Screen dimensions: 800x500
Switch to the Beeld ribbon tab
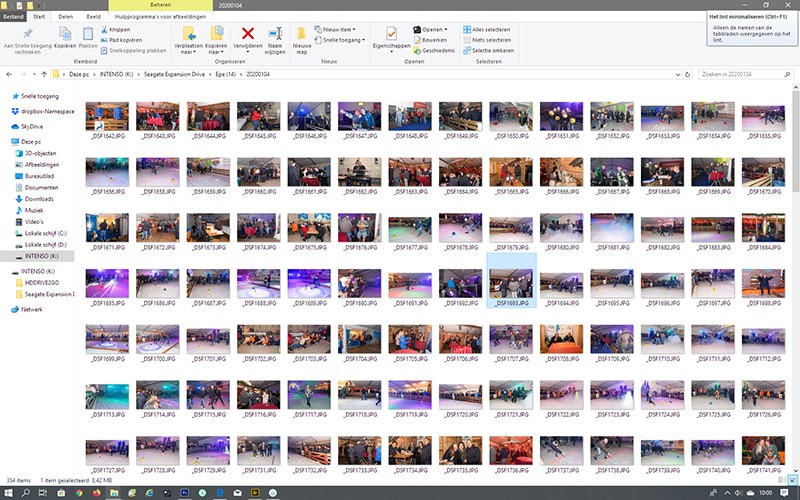point(92,17)
